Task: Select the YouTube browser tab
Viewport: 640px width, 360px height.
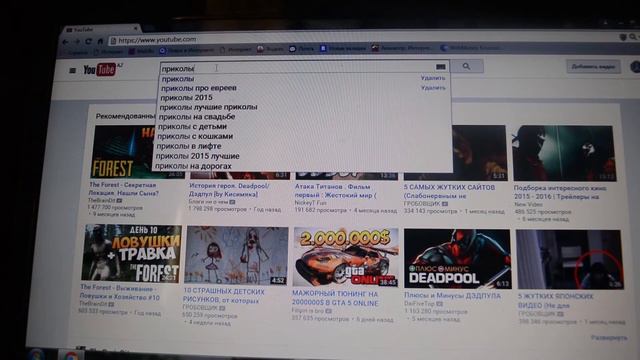Action: coord(100,29)
